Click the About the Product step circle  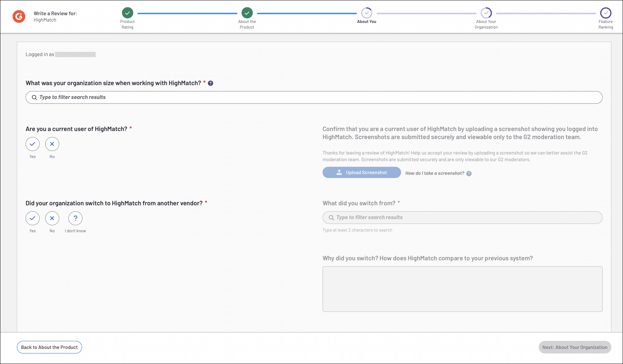point(247,13)
